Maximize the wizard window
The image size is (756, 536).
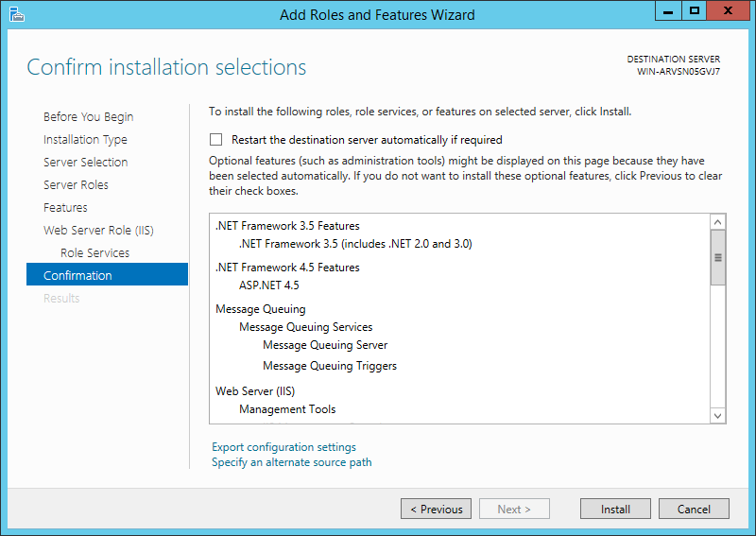coord(695,11)
